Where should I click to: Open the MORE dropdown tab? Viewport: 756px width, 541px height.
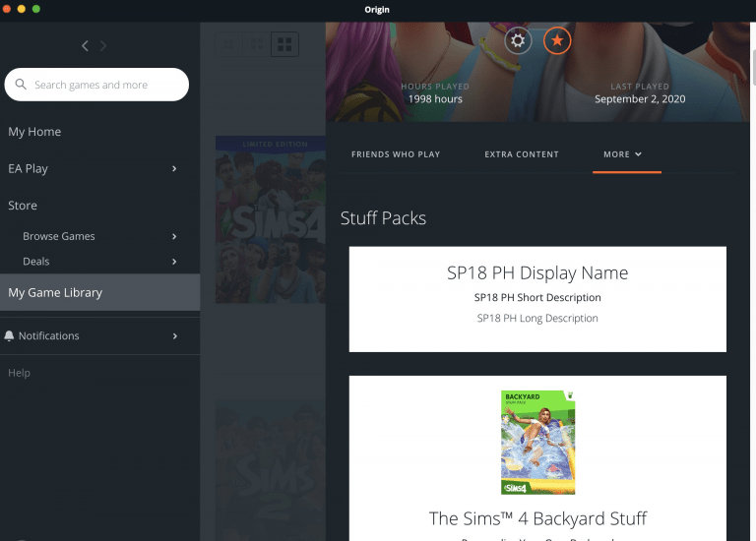623,154
